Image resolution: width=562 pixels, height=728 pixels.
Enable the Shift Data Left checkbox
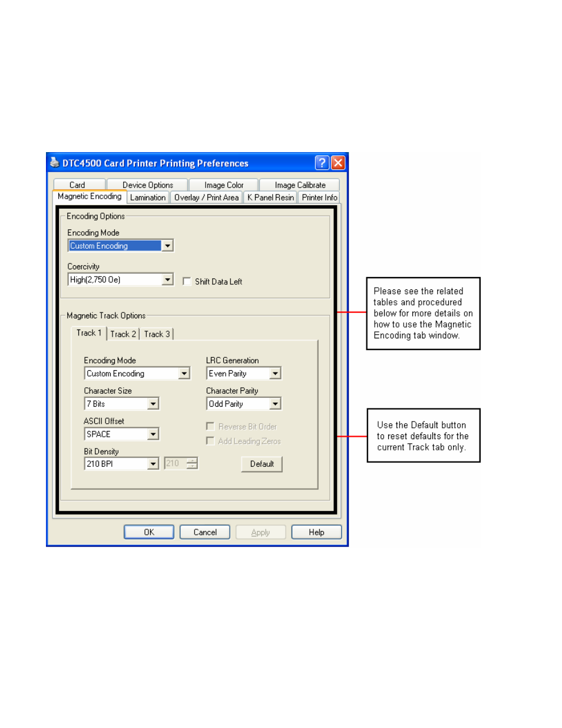(187, 282)
